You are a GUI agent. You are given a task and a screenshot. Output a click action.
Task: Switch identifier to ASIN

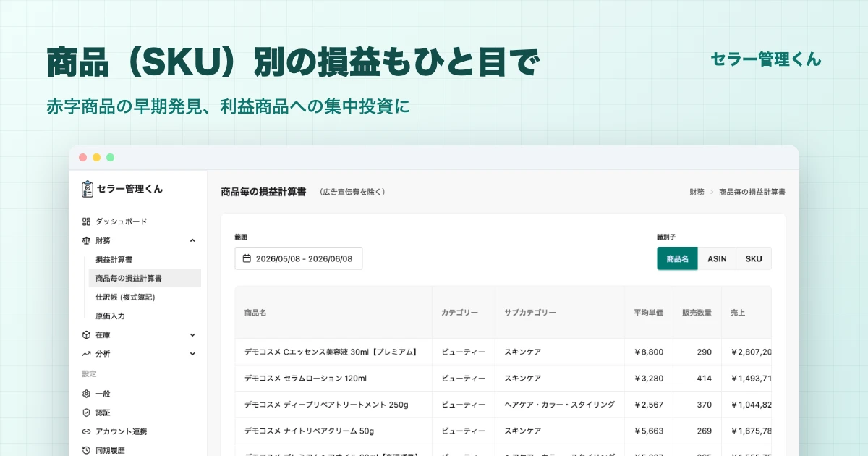click(717, 258)
